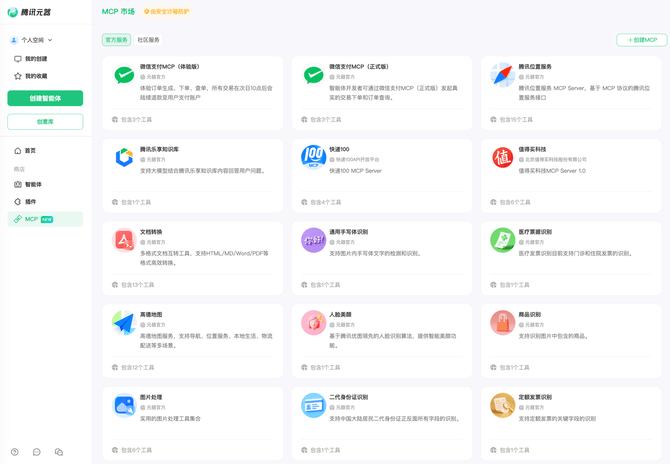Click the 腾讯元器 logo
Viewport: 670px width, 464px height.
(x=29, y=12)
